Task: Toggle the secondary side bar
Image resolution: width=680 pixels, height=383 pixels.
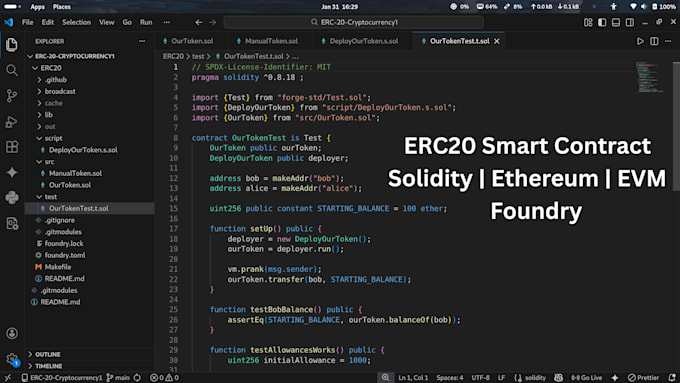Action: [x=630, y=22]
